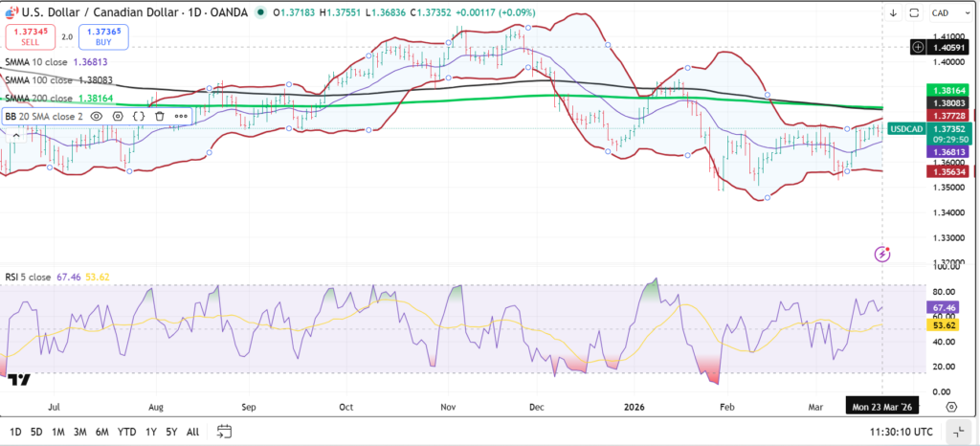
Task: Open more options for BB indicator
Action: tap(180, 116)
